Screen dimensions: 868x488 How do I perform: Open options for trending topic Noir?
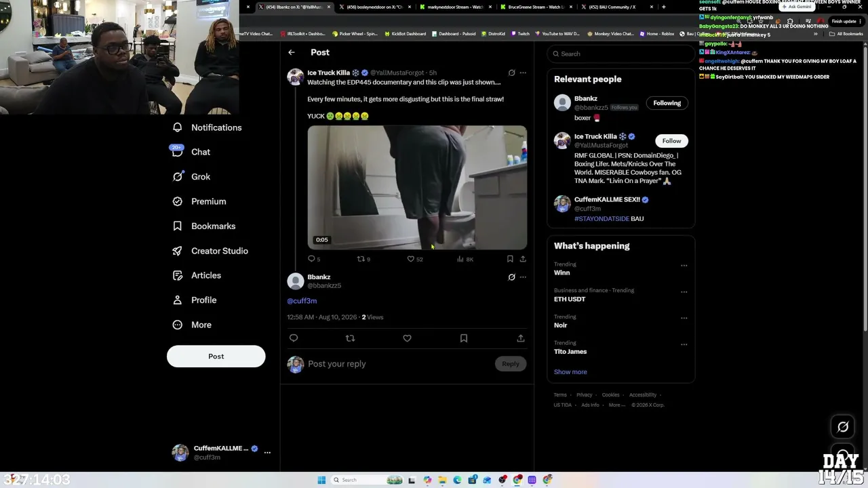684,319
